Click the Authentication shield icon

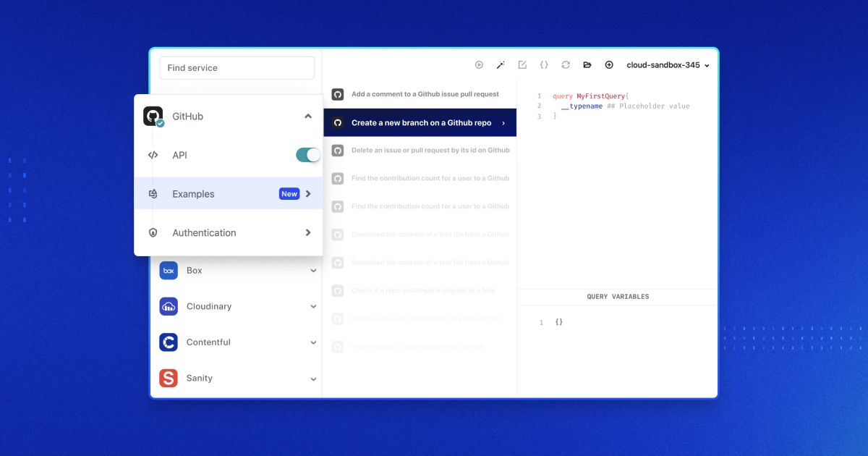(x=153, y=232)
